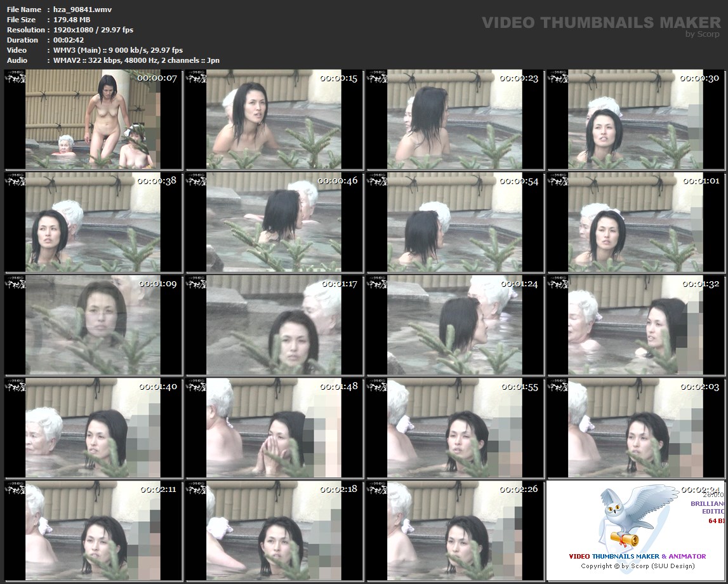The image size is (728, 584).
Task: Click the 'VIDEO THUMBNAILS MAKER & ANIMATOR' caption
Action: coord(637,556)
